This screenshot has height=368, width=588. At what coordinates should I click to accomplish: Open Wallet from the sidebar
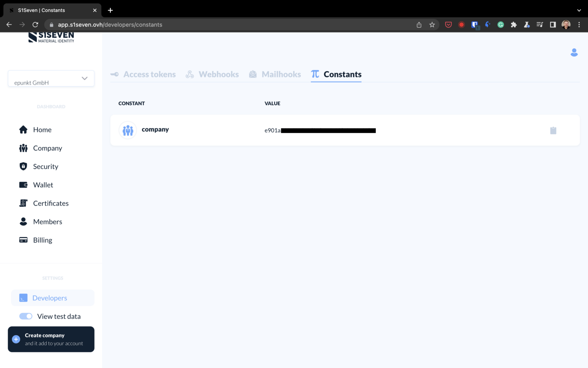[43, 185]
